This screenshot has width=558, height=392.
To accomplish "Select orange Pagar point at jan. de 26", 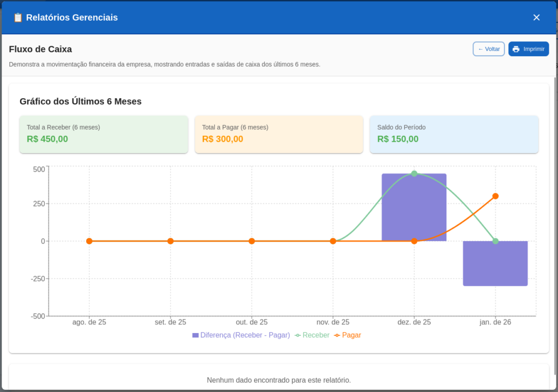I will coord(495,196).
